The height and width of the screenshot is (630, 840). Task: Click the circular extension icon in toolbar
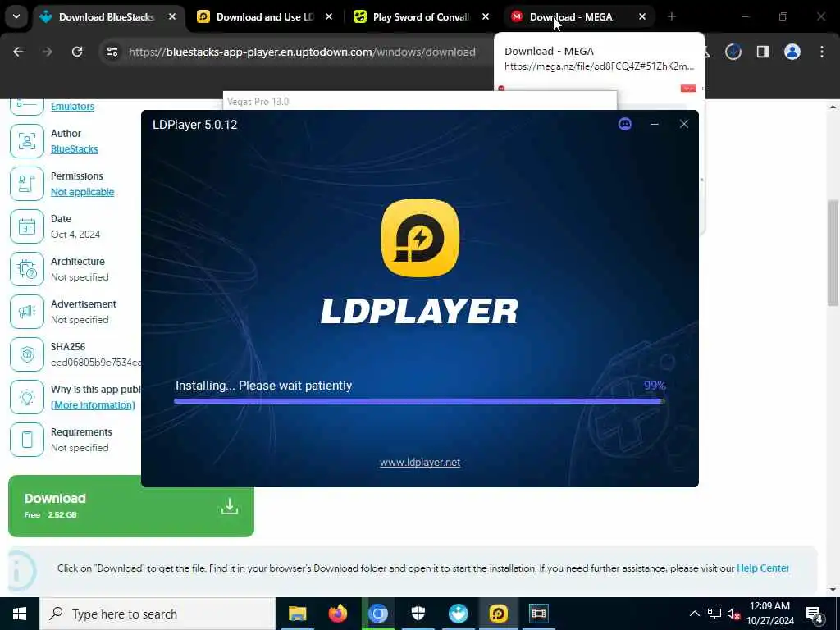click(733, 52)
